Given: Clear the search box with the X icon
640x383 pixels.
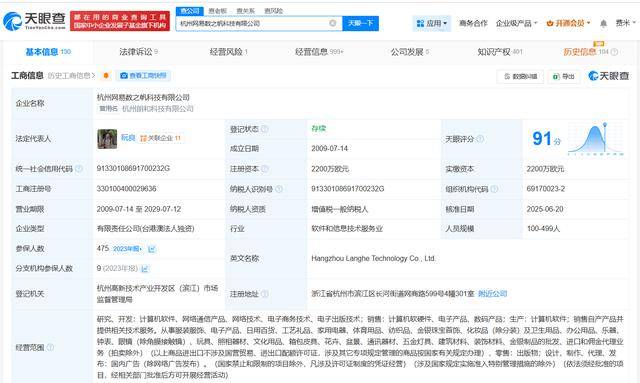Looking at the screenshot, I should tap(333, 23).
